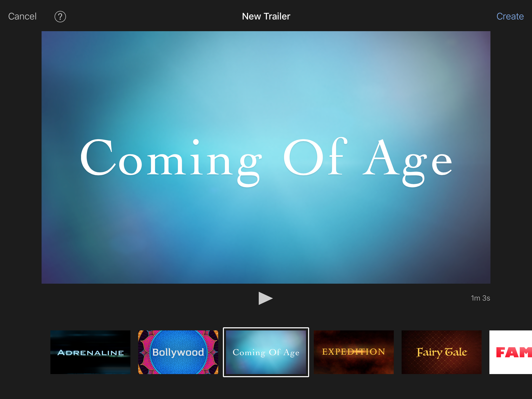Tap the orange EXPEDITION title text
Image resolution: width=532 pixels, height=399 pixels.
pyautogui.click(x=354, y=352)
